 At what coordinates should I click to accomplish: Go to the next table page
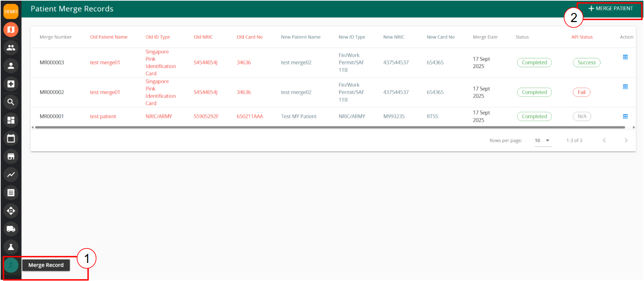click(626, 140)
